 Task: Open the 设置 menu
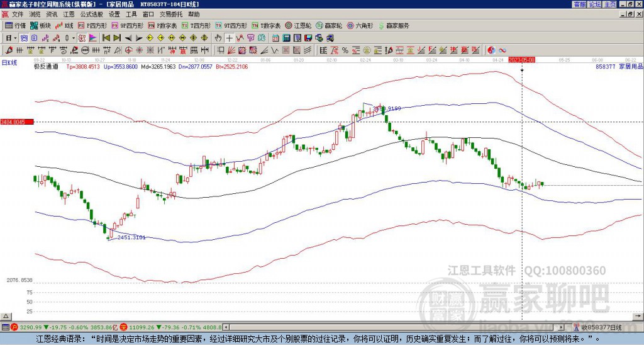click(x=114, y=14)
